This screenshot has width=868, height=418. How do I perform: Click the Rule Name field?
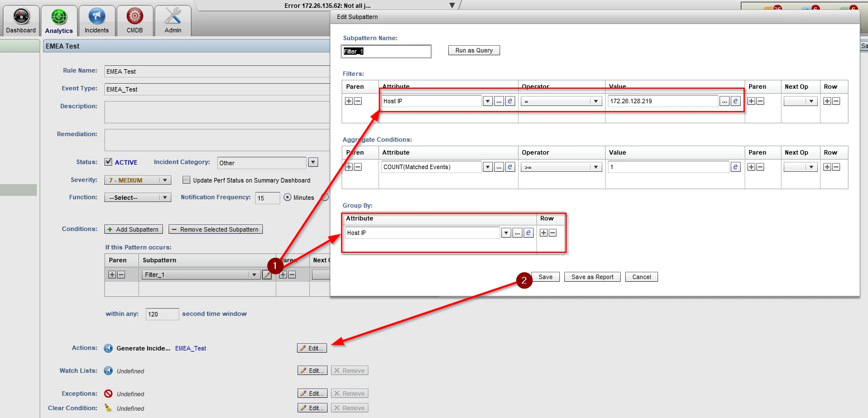point(217,71)
